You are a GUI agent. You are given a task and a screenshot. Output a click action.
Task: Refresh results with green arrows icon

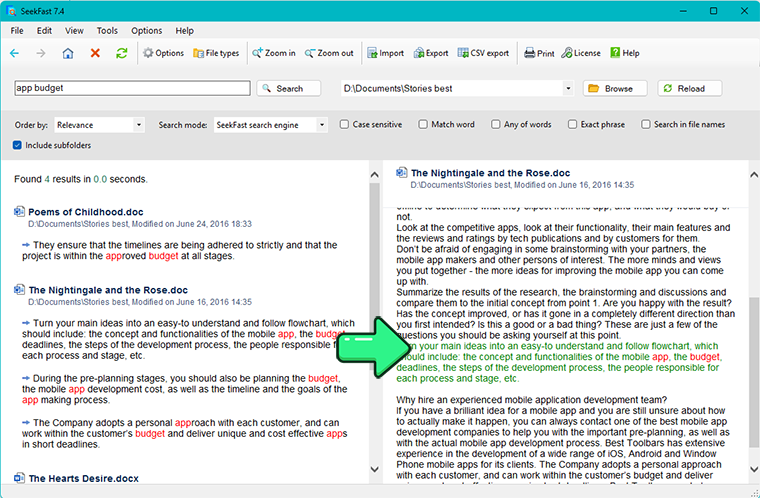point(122,53)
